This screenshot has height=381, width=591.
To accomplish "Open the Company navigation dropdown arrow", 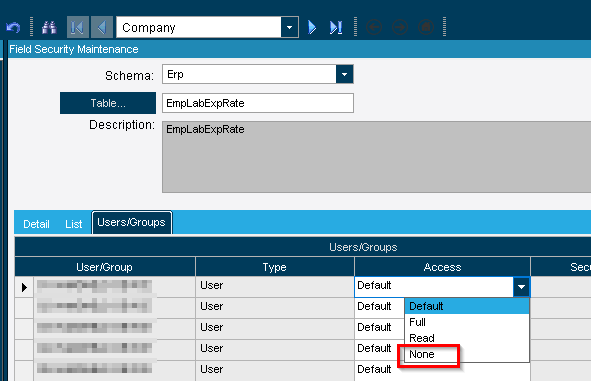I will (289, 27).
